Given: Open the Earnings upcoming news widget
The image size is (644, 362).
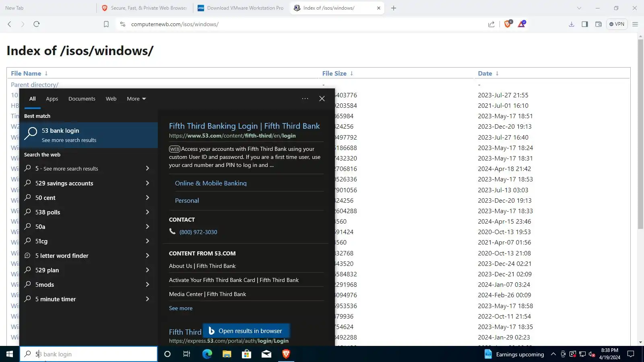Looking at the screenshot, I should 514,354.
